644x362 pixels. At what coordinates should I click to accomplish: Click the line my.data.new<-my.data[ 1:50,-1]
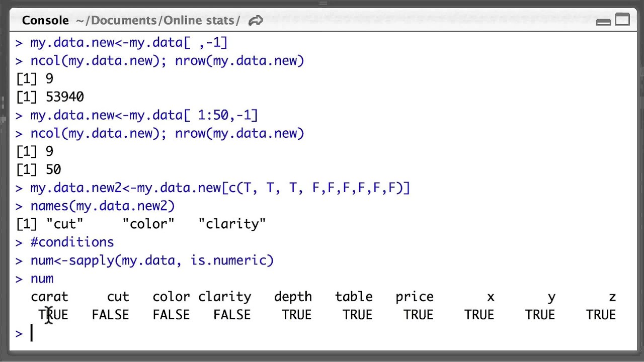(x=144, y=115)
